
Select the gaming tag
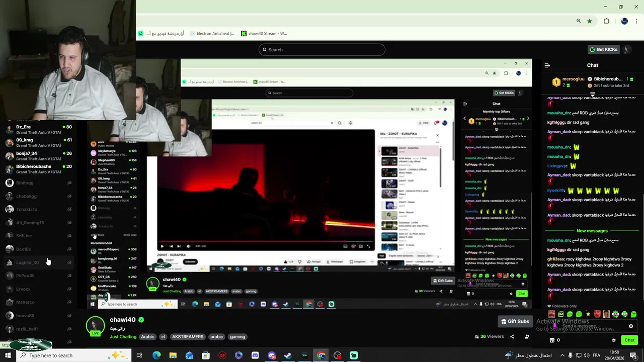pyautogui.click(x=237, y=337)
